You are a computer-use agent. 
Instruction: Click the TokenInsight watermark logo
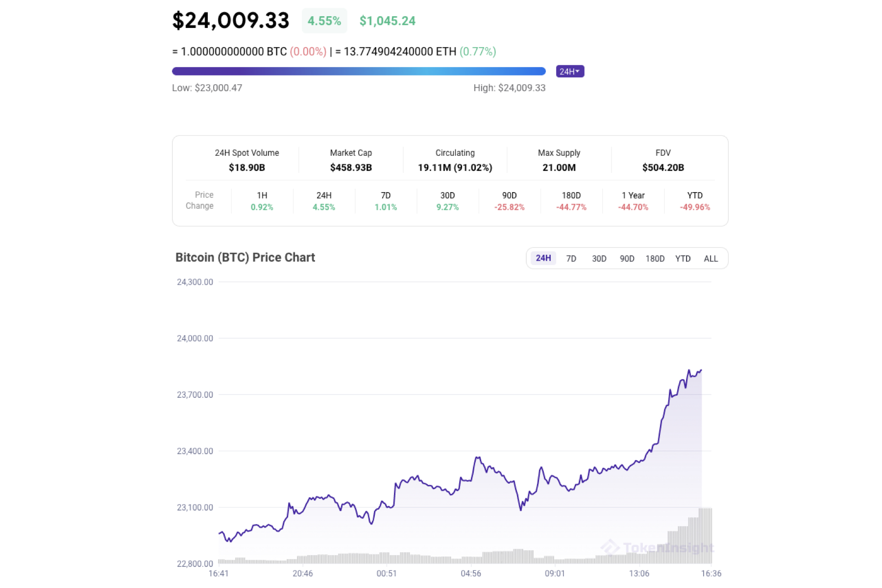pos(659,547)
